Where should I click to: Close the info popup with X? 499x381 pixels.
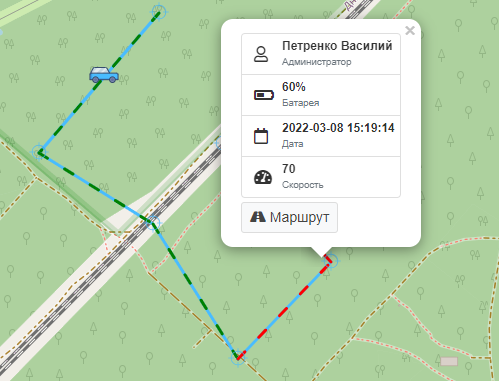click(x=410, y=31)
